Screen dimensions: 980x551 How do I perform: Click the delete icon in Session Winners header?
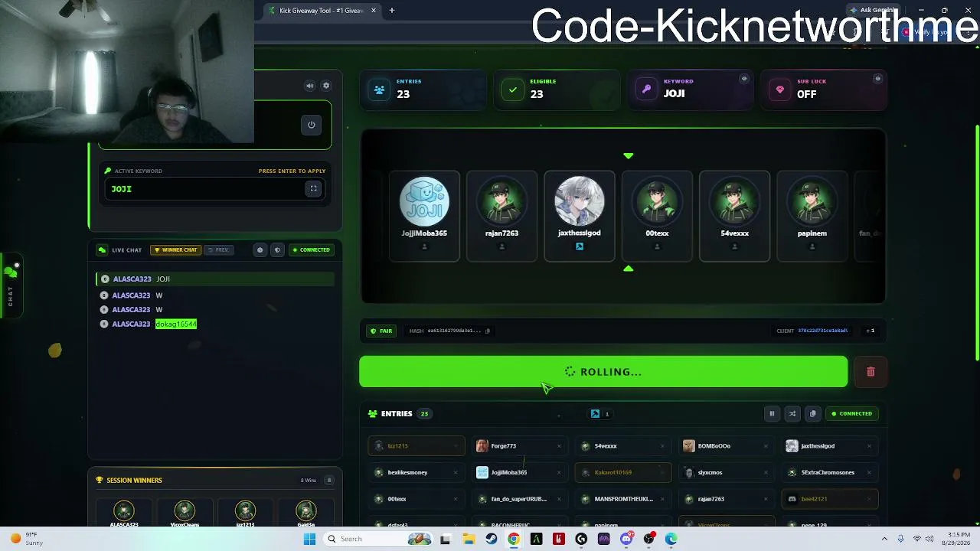(329, 480)
